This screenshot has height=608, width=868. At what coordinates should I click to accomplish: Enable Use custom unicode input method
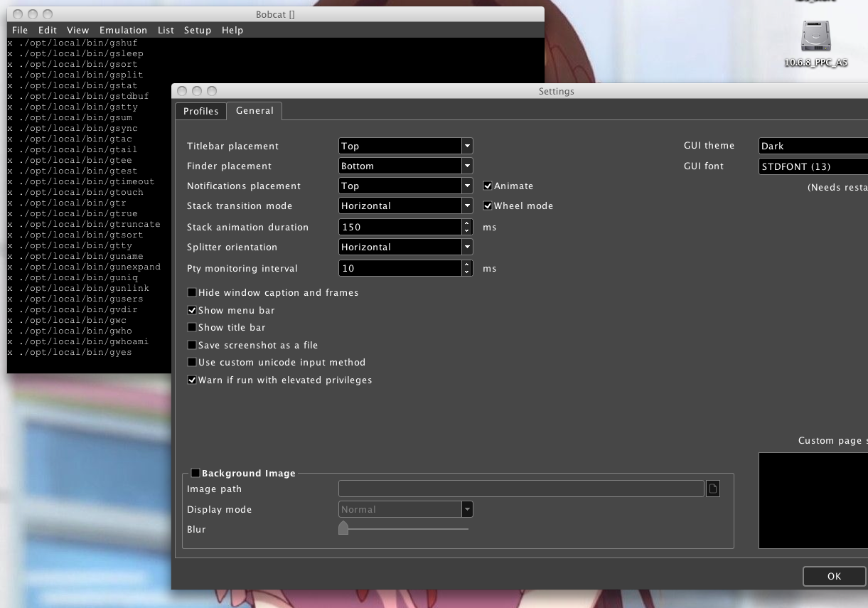(192, 362)
